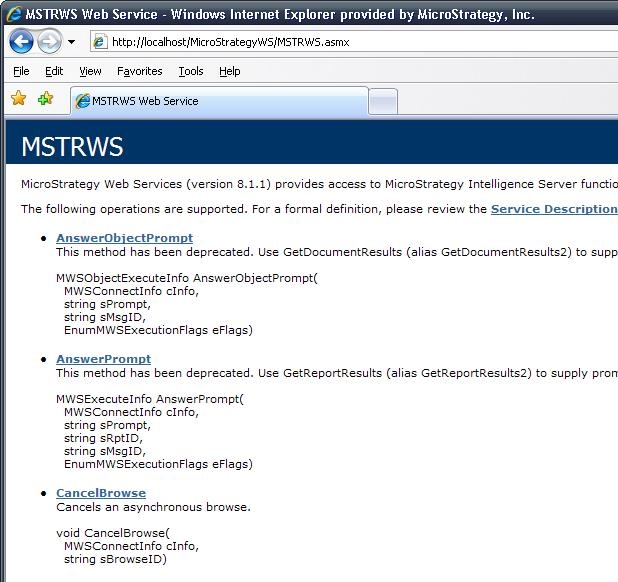Open the AnswerPrompt operation link
Screen dimensions: 618x582
104,359
